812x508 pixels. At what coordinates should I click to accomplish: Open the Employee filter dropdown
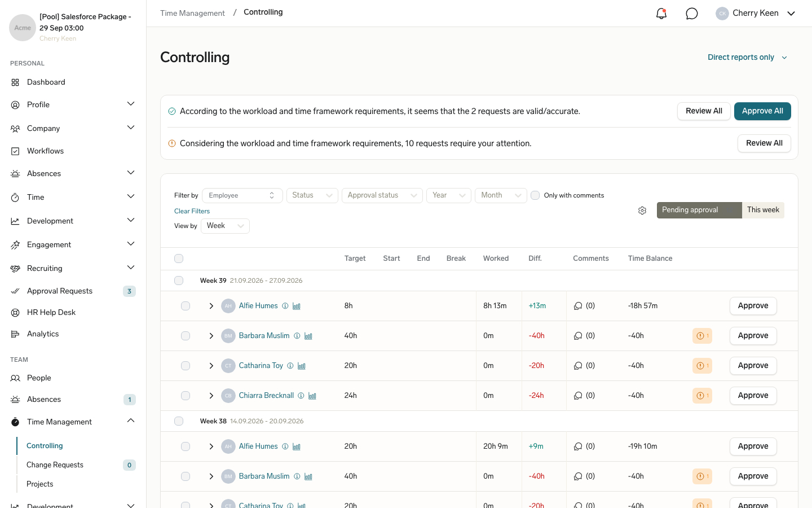(242, 195)
